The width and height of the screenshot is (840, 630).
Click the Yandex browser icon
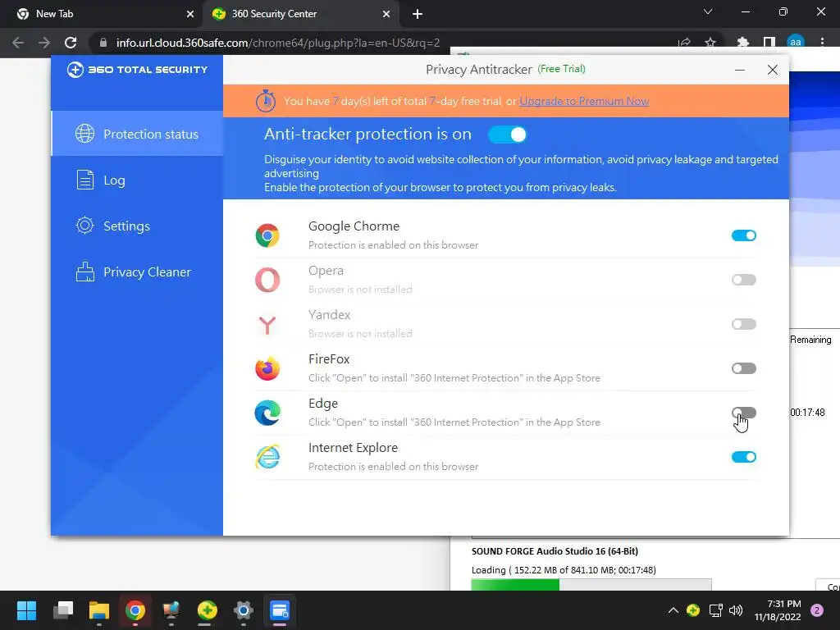click(267, 324)
